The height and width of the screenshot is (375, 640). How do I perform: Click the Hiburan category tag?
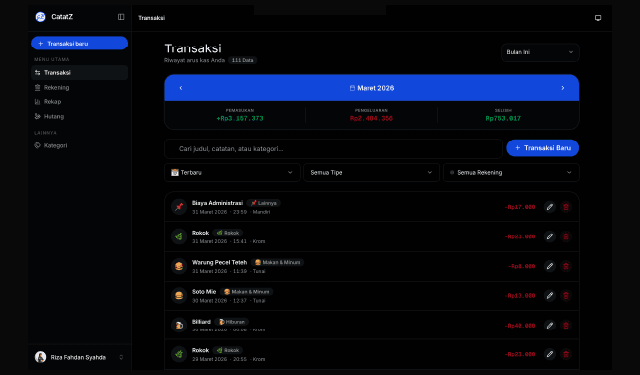click(x=232, y=322)
